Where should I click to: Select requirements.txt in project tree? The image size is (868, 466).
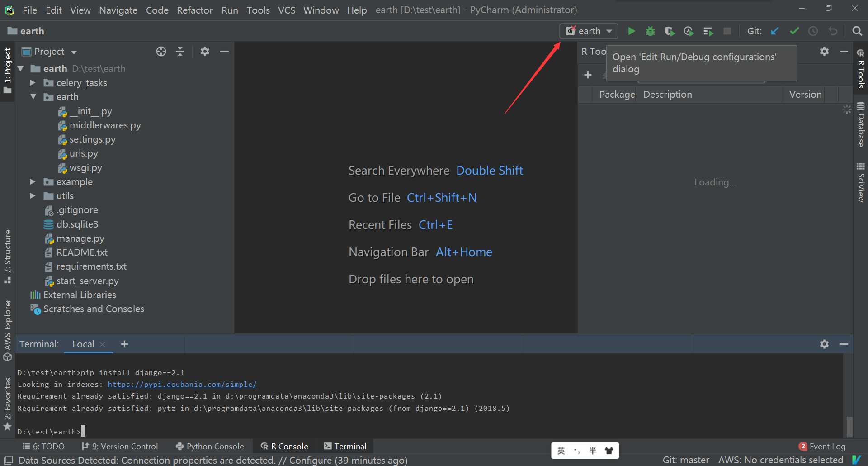coord(91,266)
